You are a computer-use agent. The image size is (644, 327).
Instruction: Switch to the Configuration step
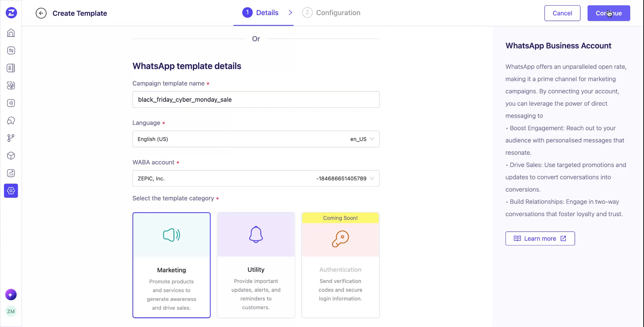tap(331, 12)
